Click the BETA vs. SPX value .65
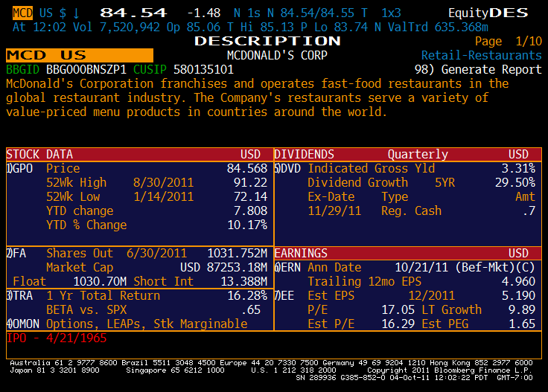548x392 pixels. coord(251,309)
